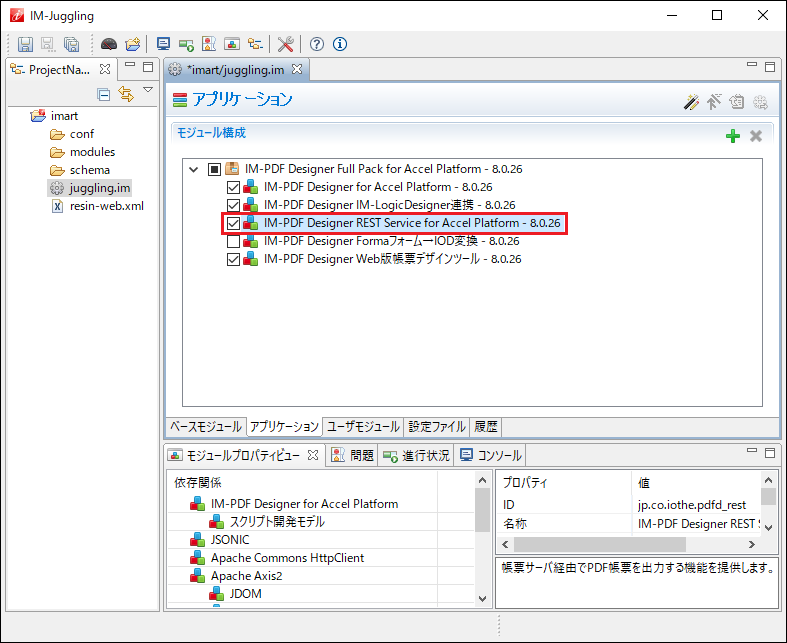Minimize the project navigator pane
The height and width of the screenshot is (643, 787).
pos(130,65)
